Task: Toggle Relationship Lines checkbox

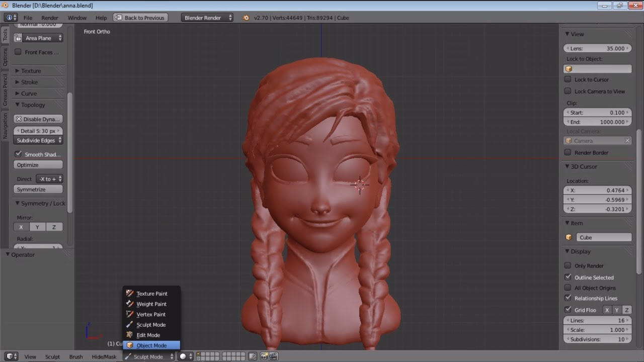Action: click(x=568, y=298)
